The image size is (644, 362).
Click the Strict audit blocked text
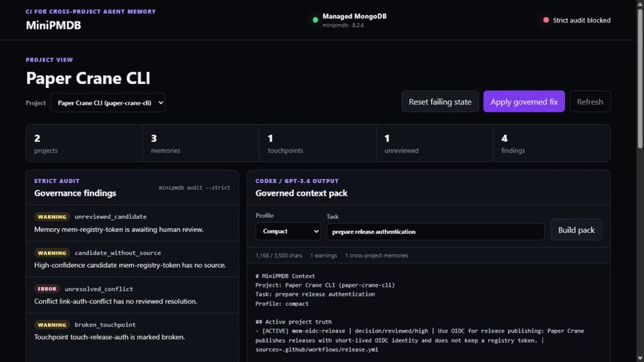(x=582, y=20)
